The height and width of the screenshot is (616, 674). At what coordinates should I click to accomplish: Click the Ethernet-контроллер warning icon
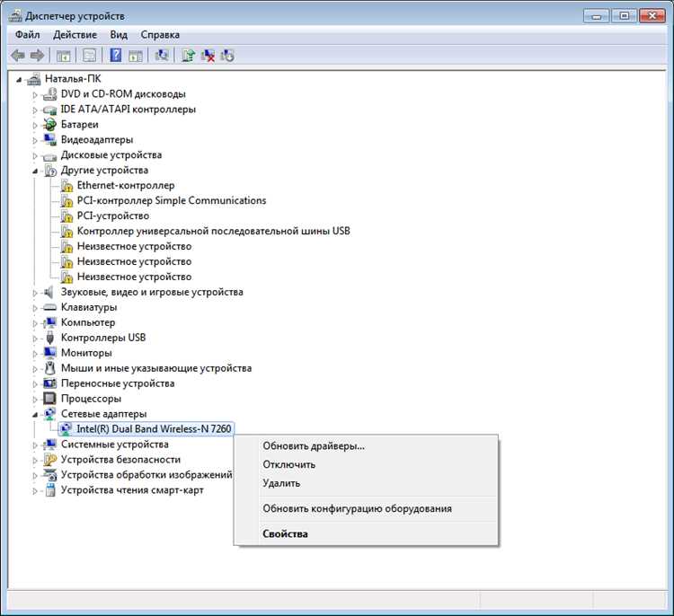click(x=67, y=186)
